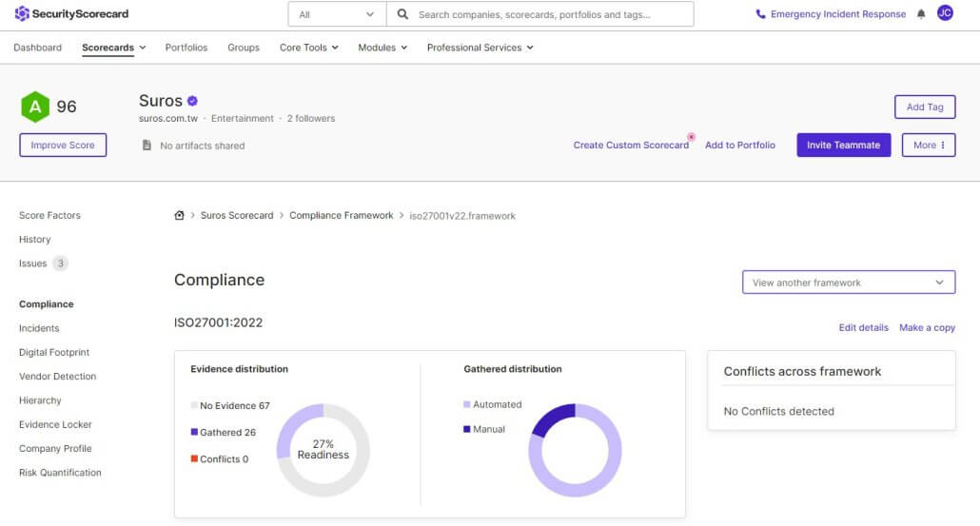980x526 pixels.
Task: Click the verified badge next to Suros
Action: click(x=192, y=101)
